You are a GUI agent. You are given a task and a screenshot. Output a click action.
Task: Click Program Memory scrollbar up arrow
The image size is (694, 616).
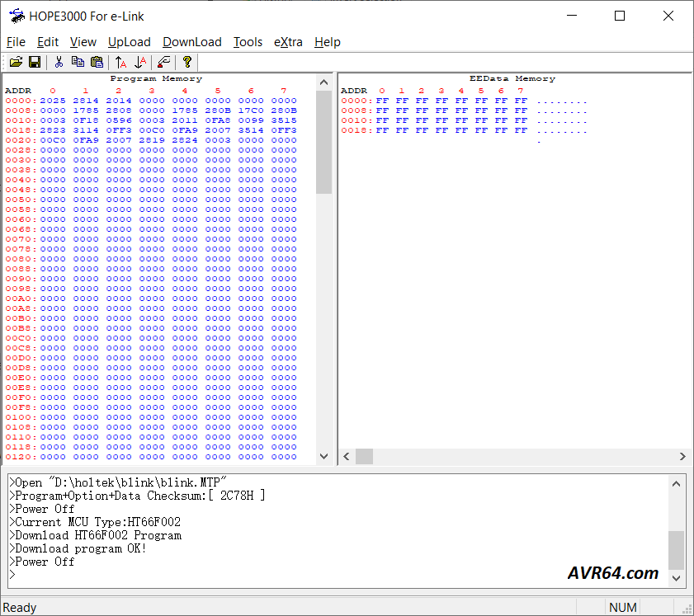click(323, 81)
